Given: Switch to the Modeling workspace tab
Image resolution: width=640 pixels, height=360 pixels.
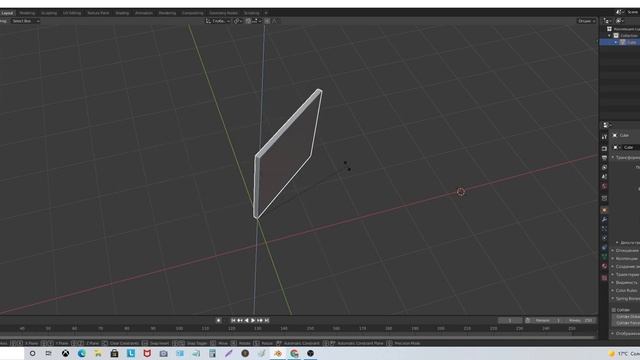Looking at the screenshot, I should tap(27, 13).
